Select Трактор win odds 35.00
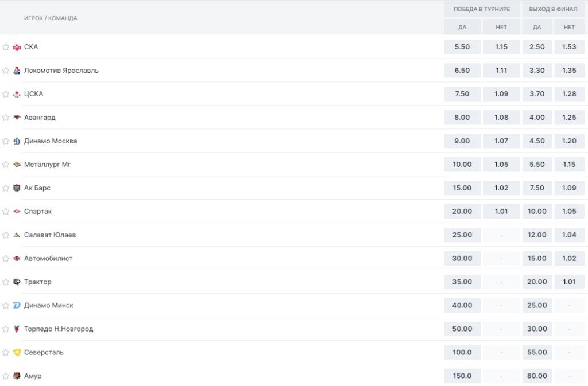Image resolution: width=588 pixels, height=386 pixels. pyautogui.click(x=462, y=282)
